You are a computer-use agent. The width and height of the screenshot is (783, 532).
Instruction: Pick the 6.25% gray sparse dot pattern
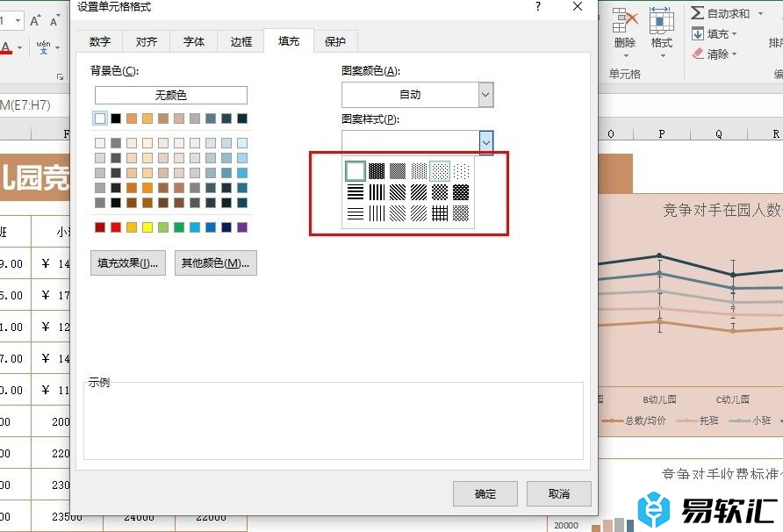461,171
